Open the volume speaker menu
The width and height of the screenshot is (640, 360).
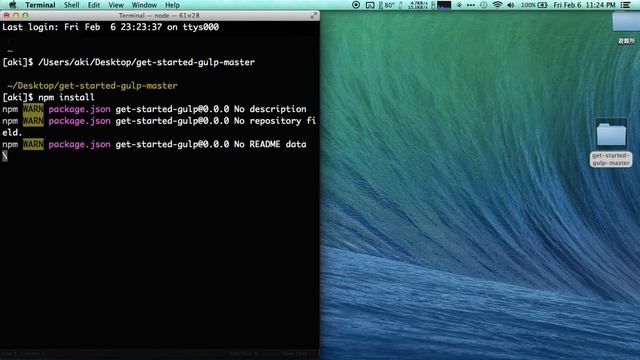click(x=511, y=5)
